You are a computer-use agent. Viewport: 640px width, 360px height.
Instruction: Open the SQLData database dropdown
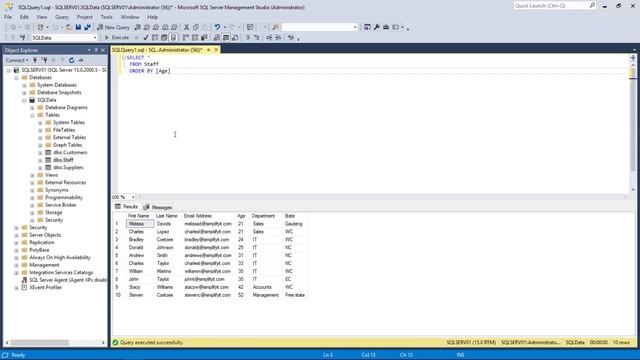95,38
